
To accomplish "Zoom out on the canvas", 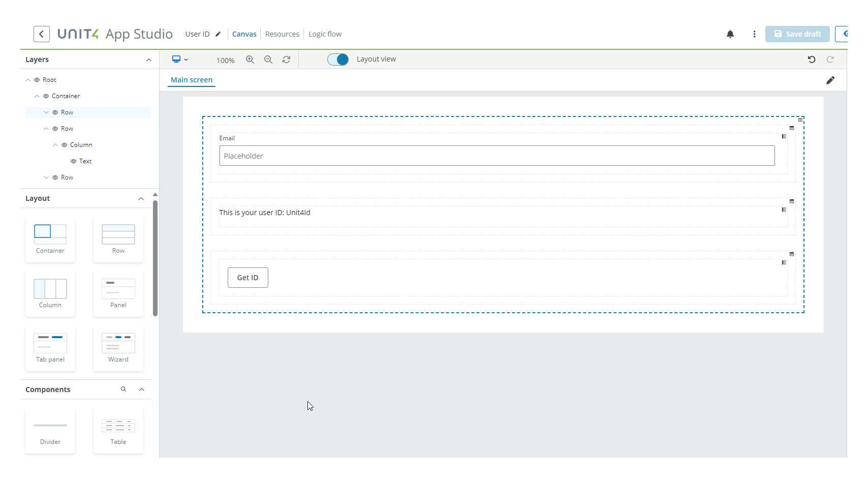I will 268,59.
